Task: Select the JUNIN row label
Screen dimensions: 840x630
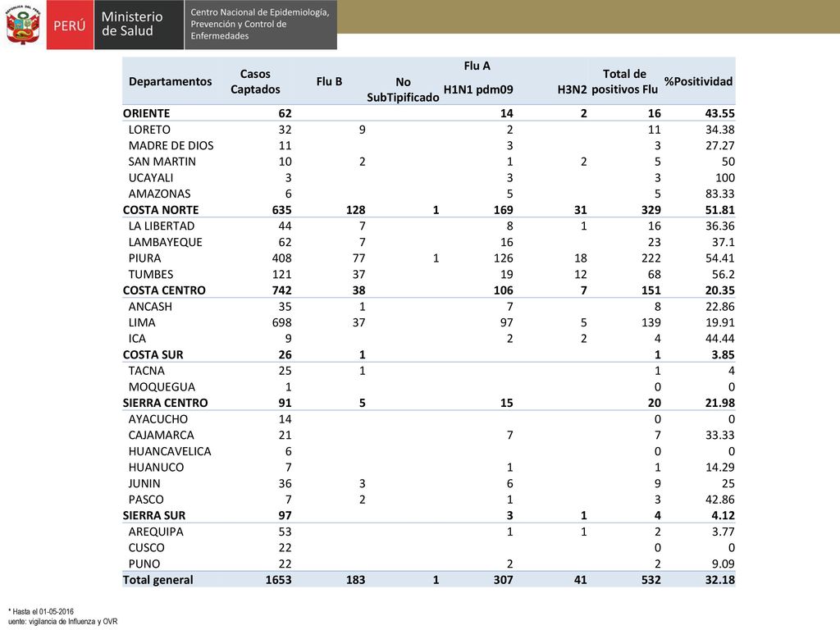Action: tap(144, 483)
